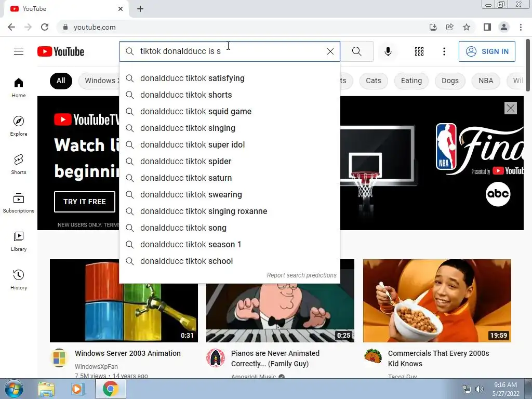Click TRY IT FREE on YouTube TV banner
Viewport: 532px width, 399px height.
click(85, 202)
